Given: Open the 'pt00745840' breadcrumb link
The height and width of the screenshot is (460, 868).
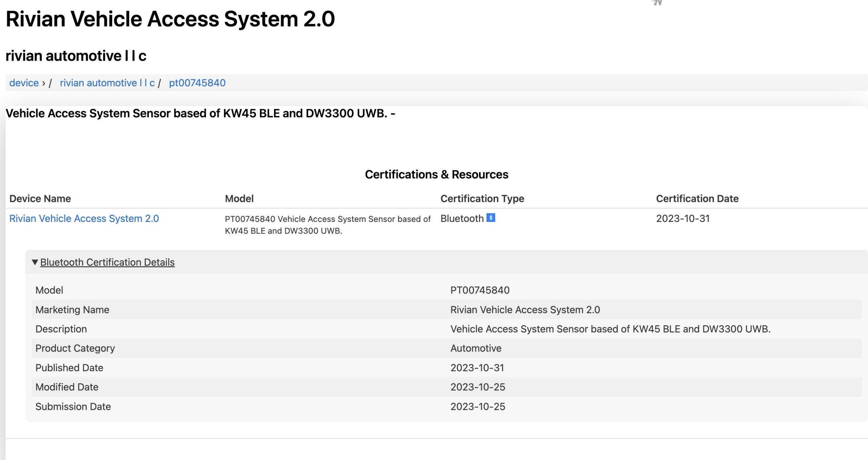Looking at the screenshot, I should [x=197, y=83].
